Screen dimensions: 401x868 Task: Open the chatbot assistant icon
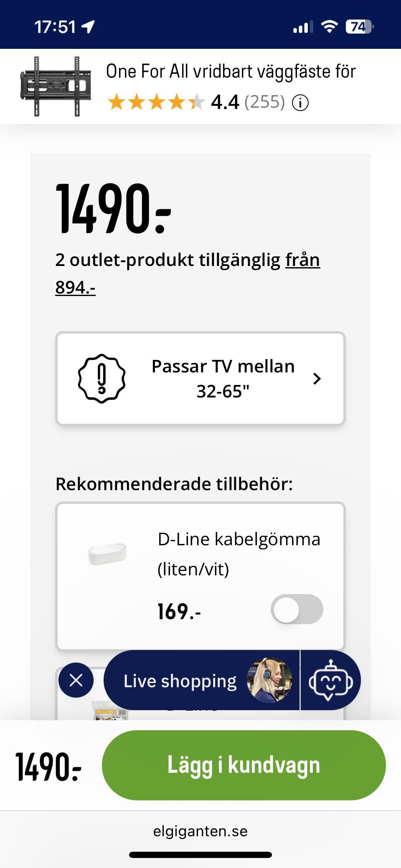[x=330, y=680]
